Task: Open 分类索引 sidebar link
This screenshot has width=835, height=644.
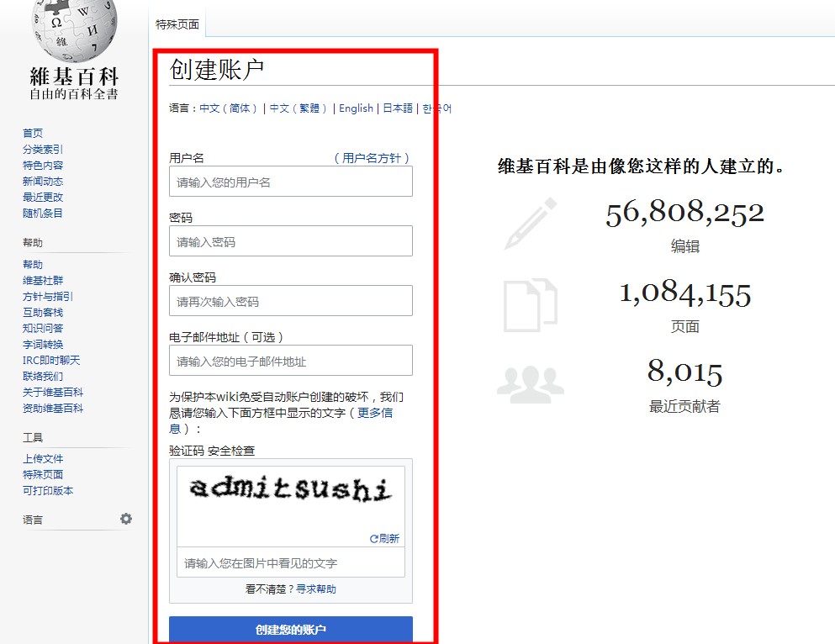Action: [x=43, y=149]
